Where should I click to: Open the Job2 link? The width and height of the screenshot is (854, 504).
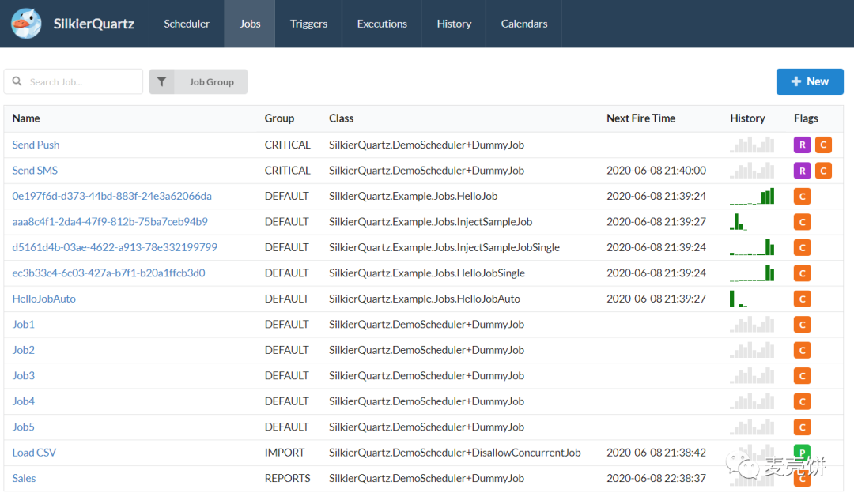pos(24,350)
